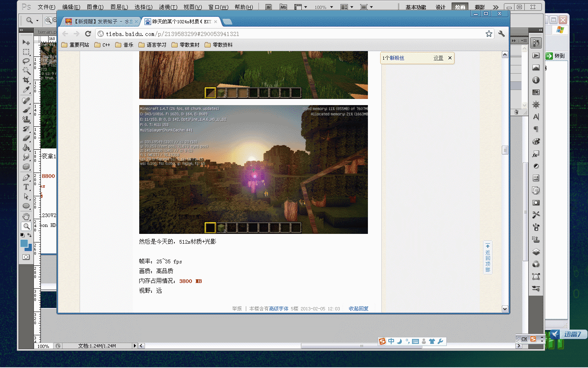Click 设置 in the new fans notification
The height and width of the screenshot is (368, 588).
438,58
